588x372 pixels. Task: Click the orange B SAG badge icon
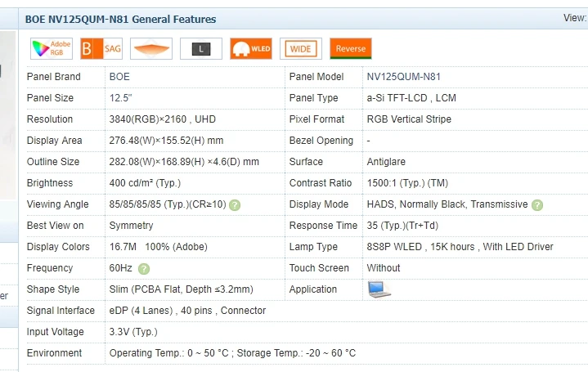pyautogui.click(x=102, y=48)
